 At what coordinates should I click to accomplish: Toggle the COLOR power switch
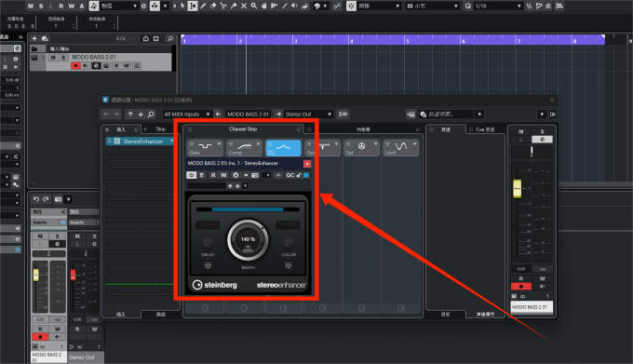pos(288,265)
